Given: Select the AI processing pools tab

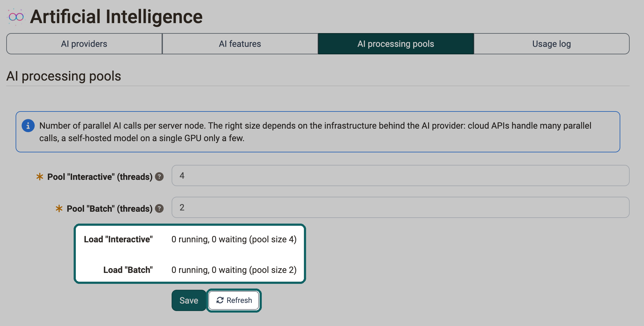Looking at the screenshot, I should 396,44.
